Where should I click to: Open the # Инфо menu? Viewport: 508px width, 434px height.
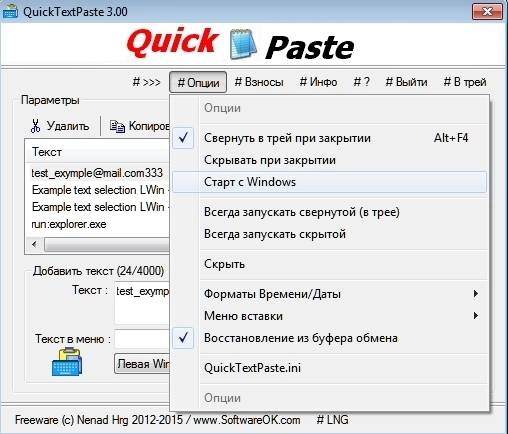point(318,82)
